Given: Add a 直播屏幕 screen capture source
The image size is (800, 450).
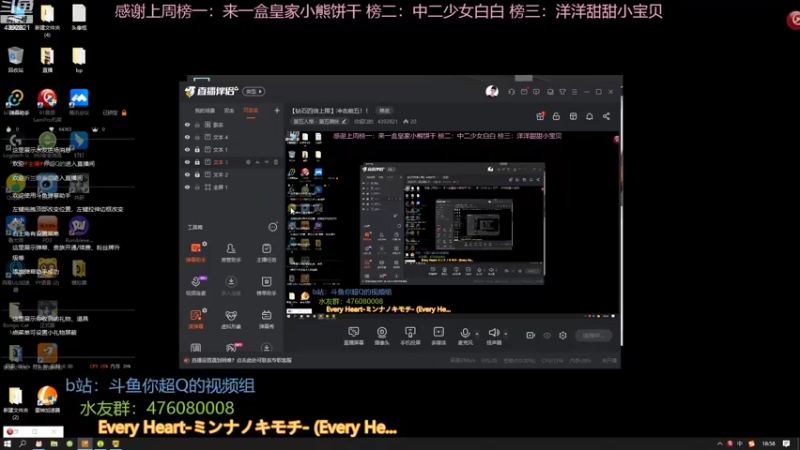Looking at the screenshot, I should pyautogui.click(x=353, y=336).
